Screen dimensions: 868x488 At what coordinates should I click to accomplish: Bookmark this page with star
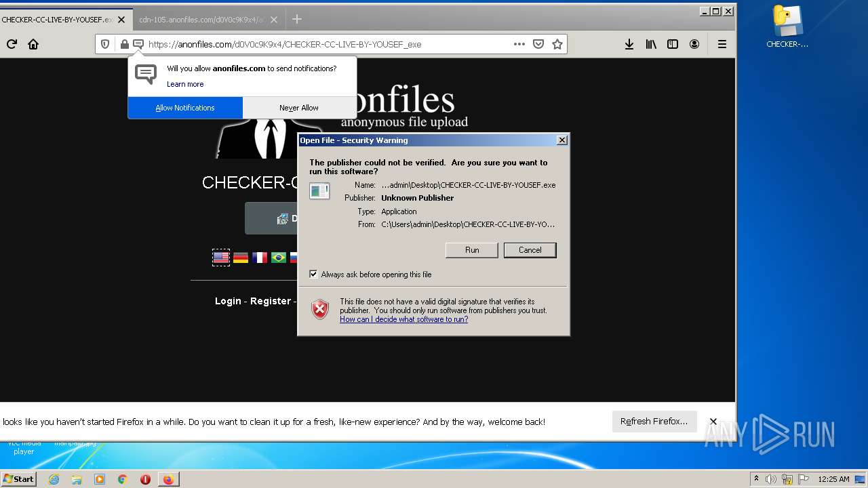(557, 44)
